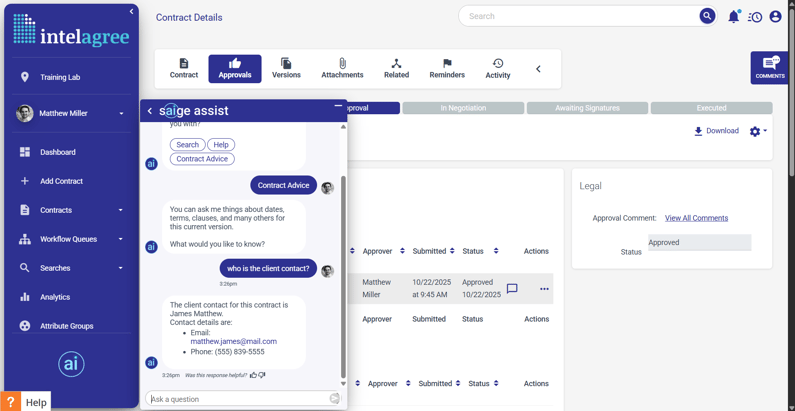Expand the Matthew Miller user menu

coord(121,114)
